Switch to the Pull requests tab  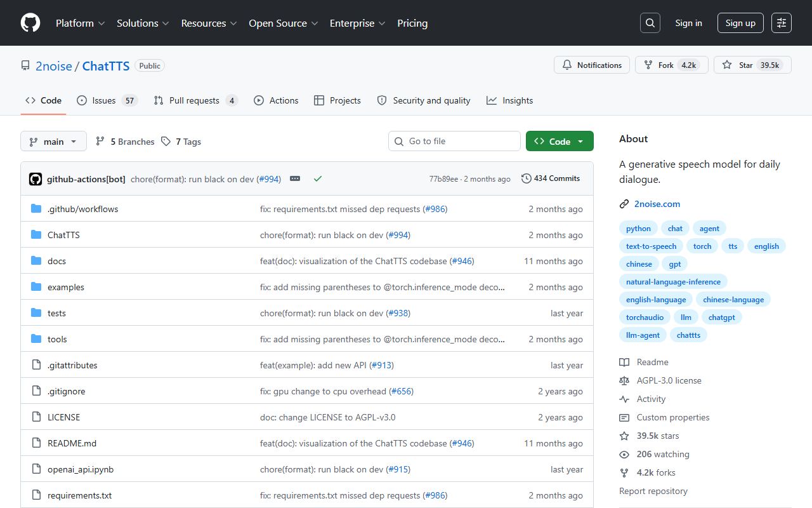click(195, 100)
